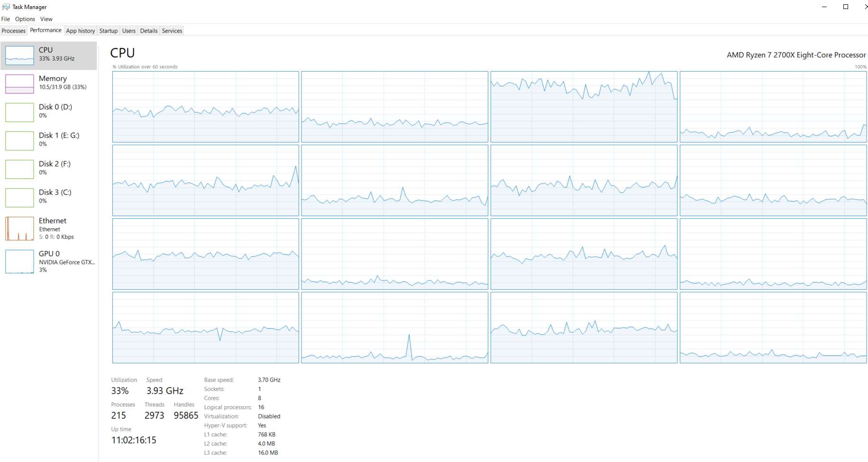View Disk 2 (F:) activity

48,169
